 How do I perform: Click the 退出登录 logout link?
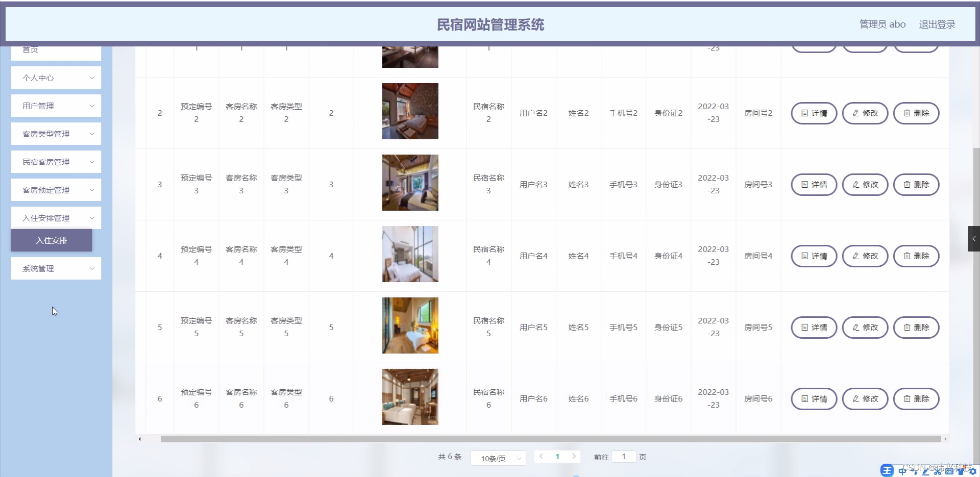937,24
